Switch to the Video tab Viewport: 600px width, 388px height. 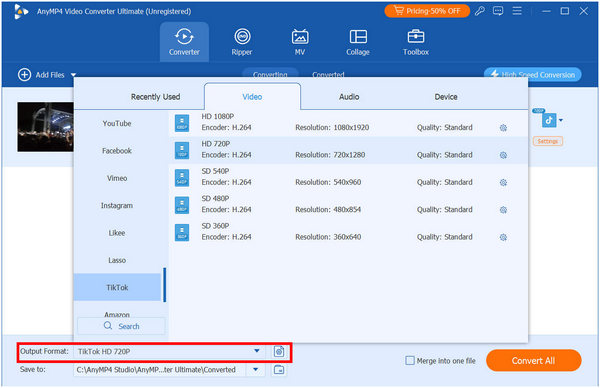[x=252, y=97]
